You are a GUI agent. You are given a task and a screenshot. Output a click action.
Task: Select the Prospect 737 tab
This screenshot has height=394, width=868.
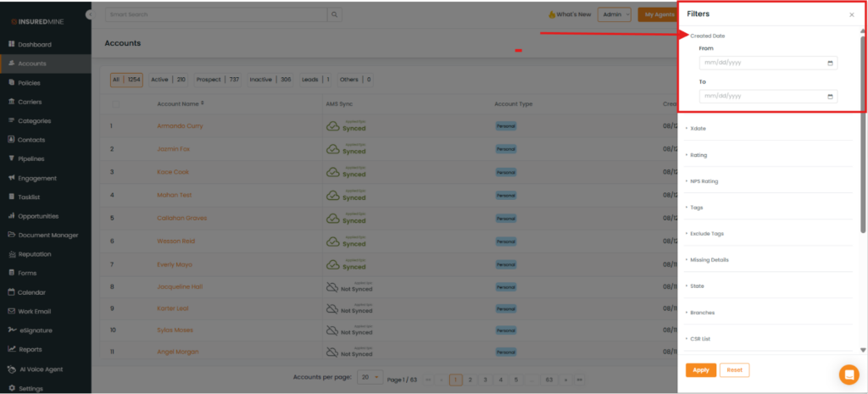coord(218,80)
